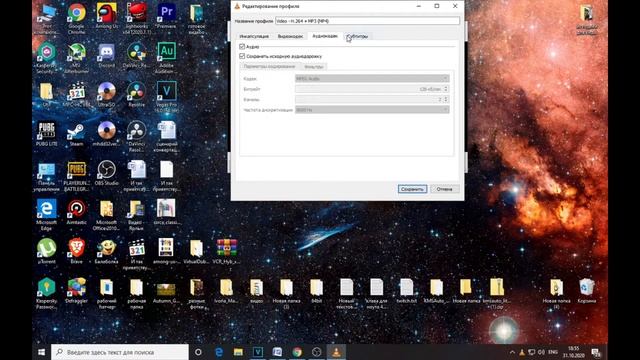The image size is (640, 360).
Task: Select the Discord desktop icon
Action: click(107, 56)
